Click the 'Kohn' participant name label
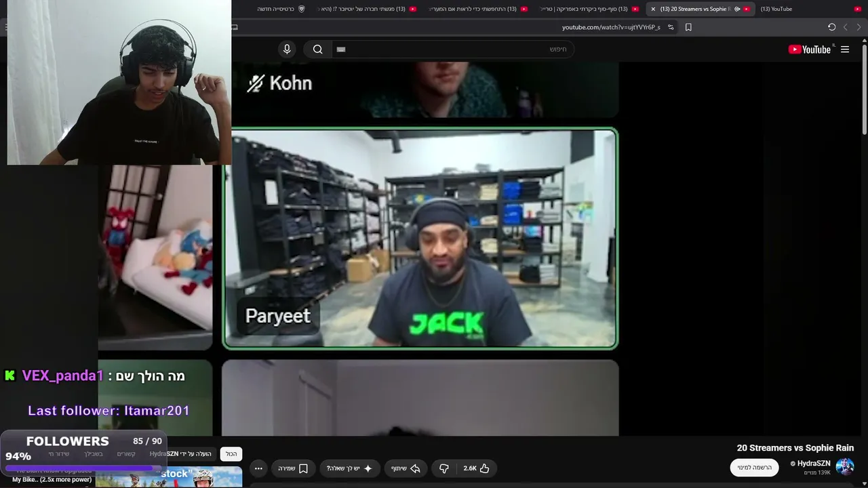 (x=290, y=83)
